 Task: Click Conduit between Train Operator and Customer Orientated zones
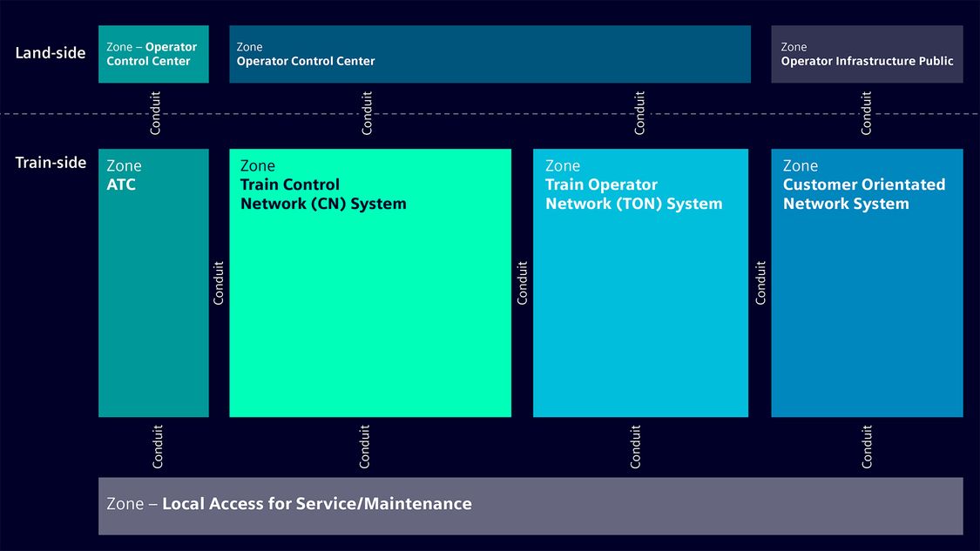coord(760,283)
